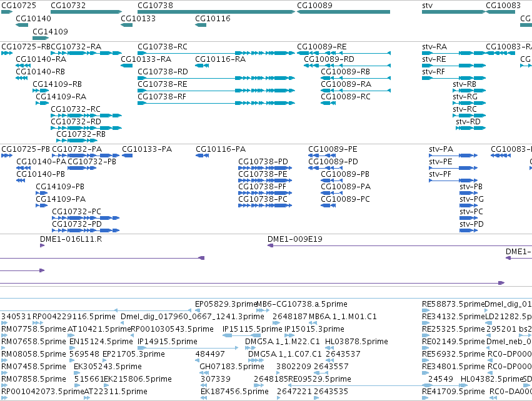Select transcript stv-RG
The width and height of the screenshot is (532, 401).
pos(469,103)
